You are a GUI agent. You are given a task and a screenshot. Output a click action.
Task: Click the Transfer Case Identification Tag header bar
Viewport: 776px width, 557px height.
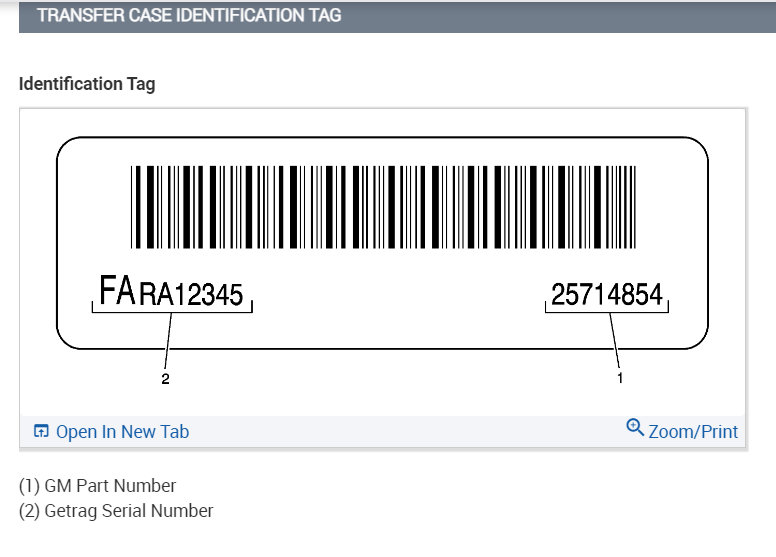[x=388, y=16]
